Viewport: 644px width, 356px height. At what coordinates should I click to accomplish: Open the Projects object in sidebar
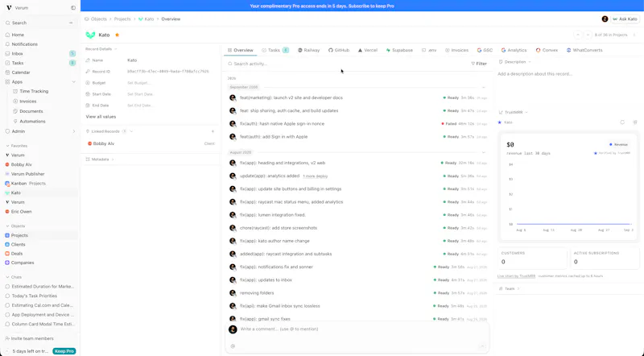point(19,235)
